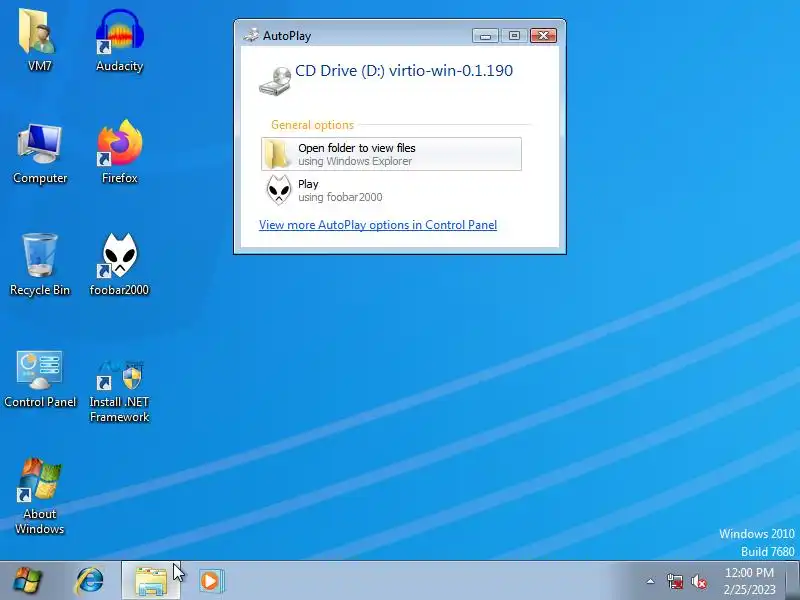Click the Show desktop button strip

click(x=793, y=581)
